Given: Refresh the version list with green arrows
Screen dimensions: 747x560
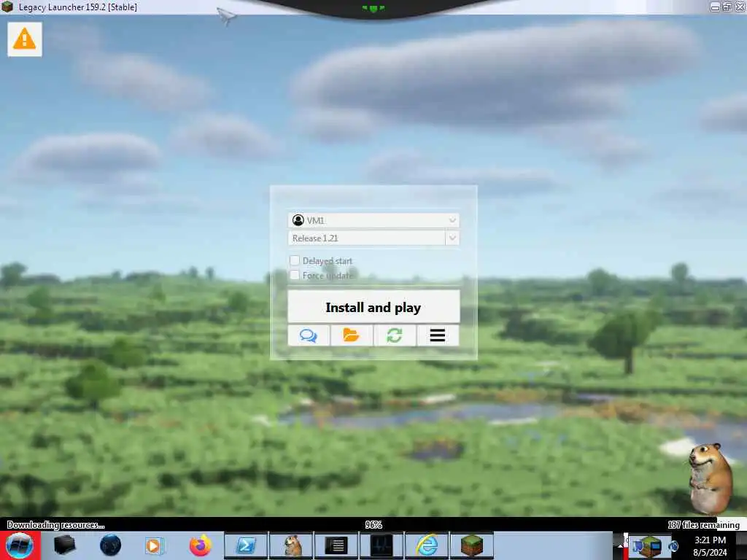Looking at the screenshot, I should 395,335.
